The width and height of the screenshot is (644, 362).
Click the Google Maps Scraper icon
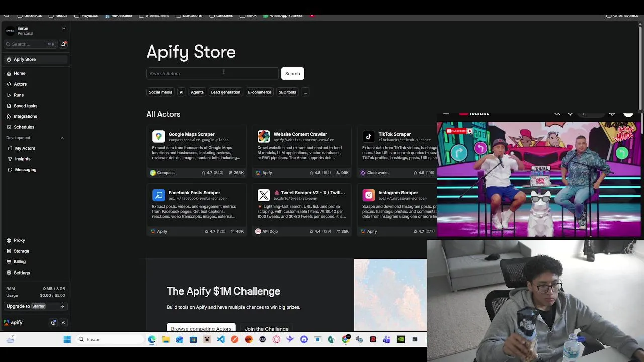tap(158, 136)
